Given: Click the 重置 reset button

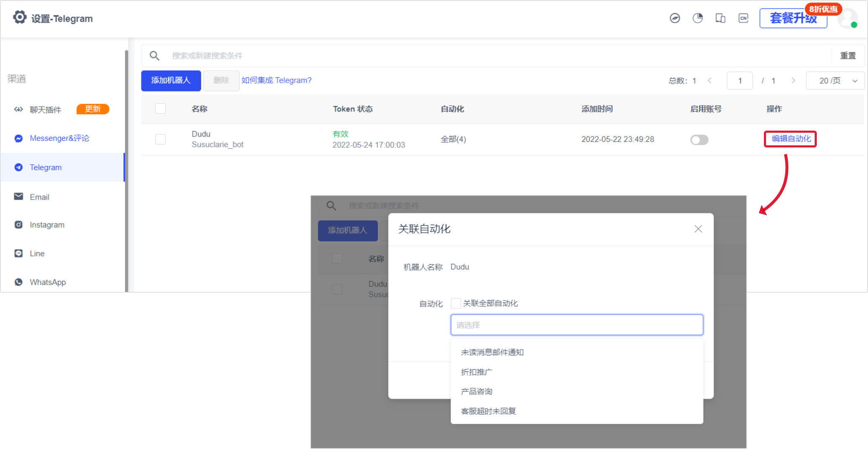Looking at the screenshot, I should click(848, 55).
